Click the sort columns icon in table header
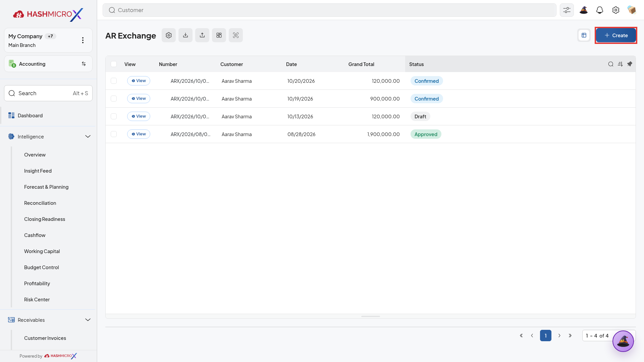The width and height of the screenshot is (644, 362). [620, 64]
